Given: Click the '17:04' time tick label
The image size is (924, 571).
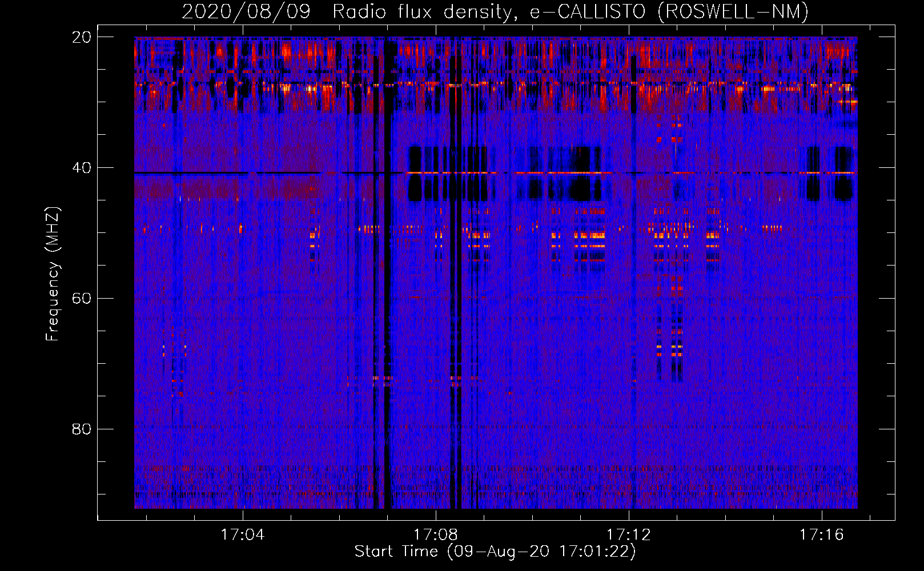Looking at the screenshot, I should coord(243,535).
